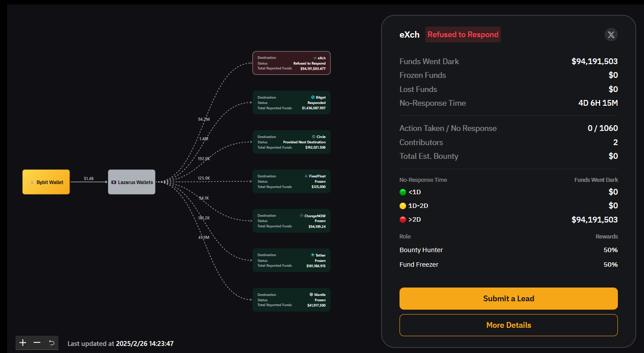Click the red >2D status dot
This screenshot has height=353, width=644.
click(x=403, y=220)
